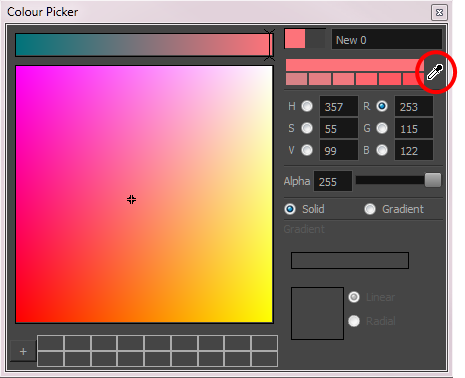
Task: Close the Colour Picker window
Action: (x=439, y=13)
